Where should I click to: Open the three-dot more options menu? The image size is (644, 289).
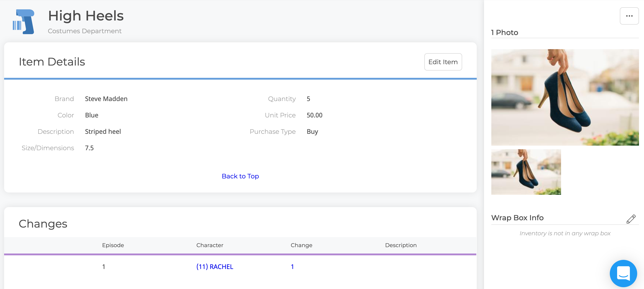[x=629, y=16]
